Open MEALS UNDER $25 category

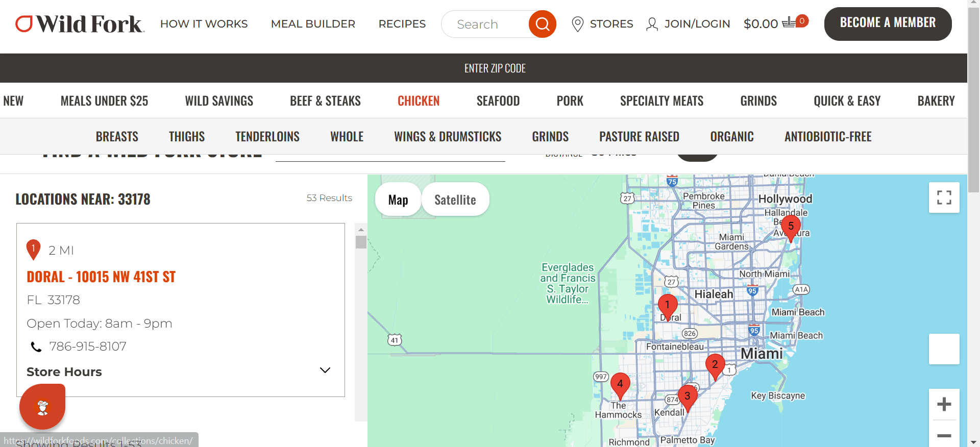104,101
